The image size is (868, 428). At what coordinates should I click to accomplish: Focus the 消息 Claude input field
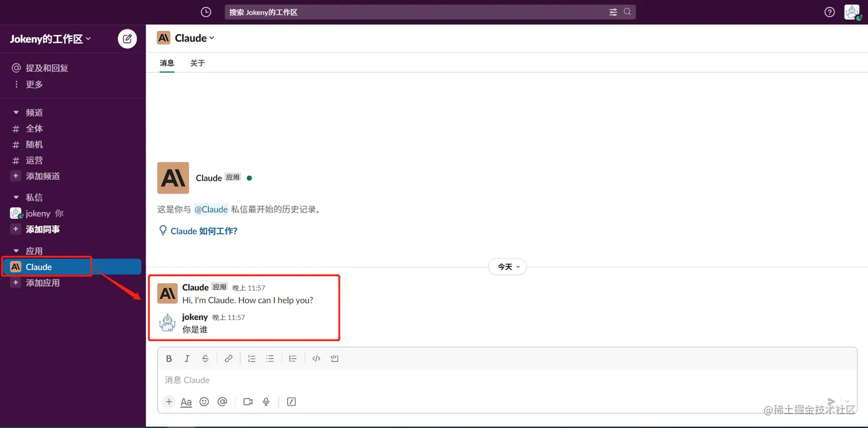point(507,380)
